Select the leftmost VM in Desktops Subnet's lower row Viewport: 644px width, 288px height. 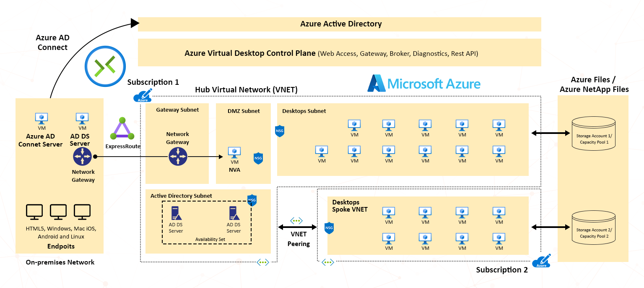pyautogui.click(x=322, y=151)
